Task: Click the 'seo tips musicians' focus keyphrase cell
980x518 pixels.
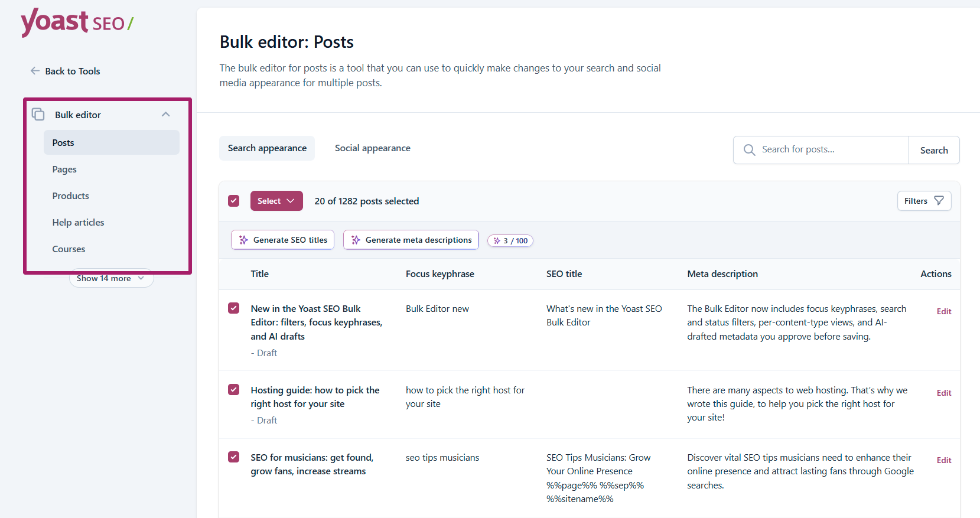Action: click(442, 458)
